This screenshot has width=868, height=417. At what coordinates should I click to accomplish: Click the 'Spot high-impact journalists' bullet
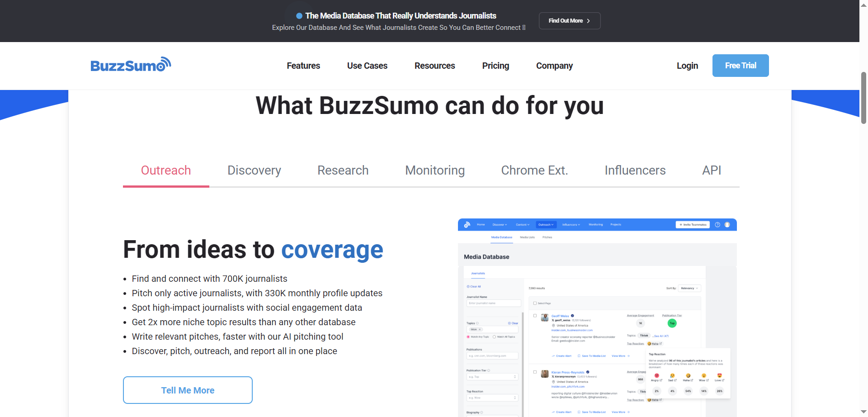pos(247,308)
